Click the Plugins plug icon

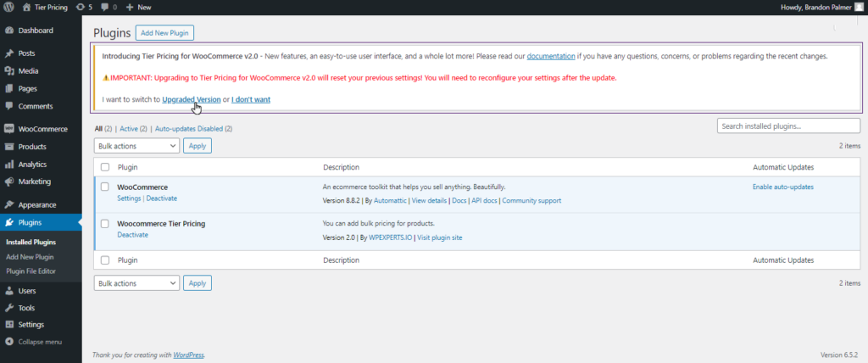(8, 223)
